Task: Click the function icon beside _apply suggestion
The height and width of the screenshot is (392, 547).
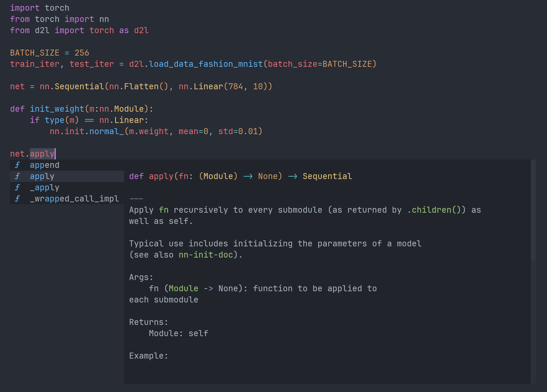Action: point(17,188)
